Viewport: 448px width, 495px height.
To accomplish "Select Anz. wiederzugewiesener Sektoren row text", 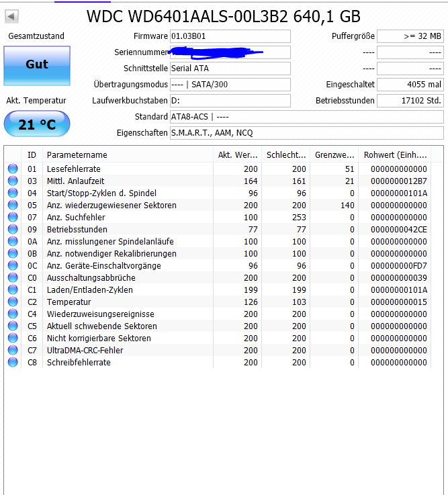I will pos(111,206).
